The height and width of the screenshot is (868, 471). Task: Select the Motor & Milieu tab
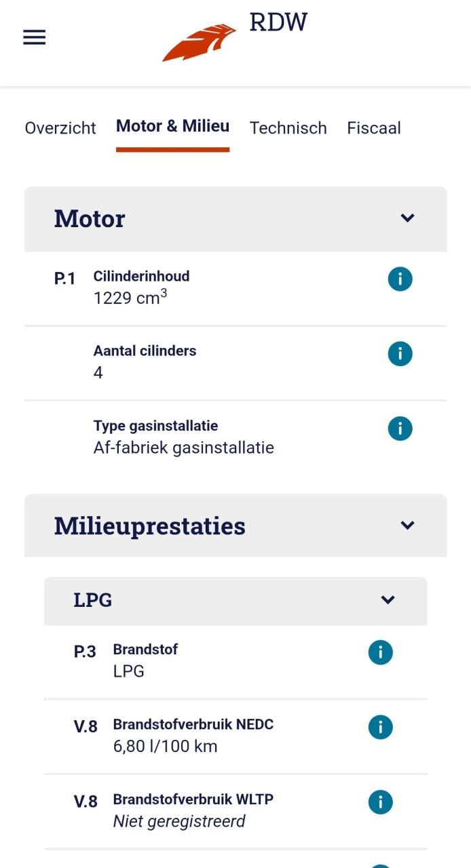click(x=172, y=126)
